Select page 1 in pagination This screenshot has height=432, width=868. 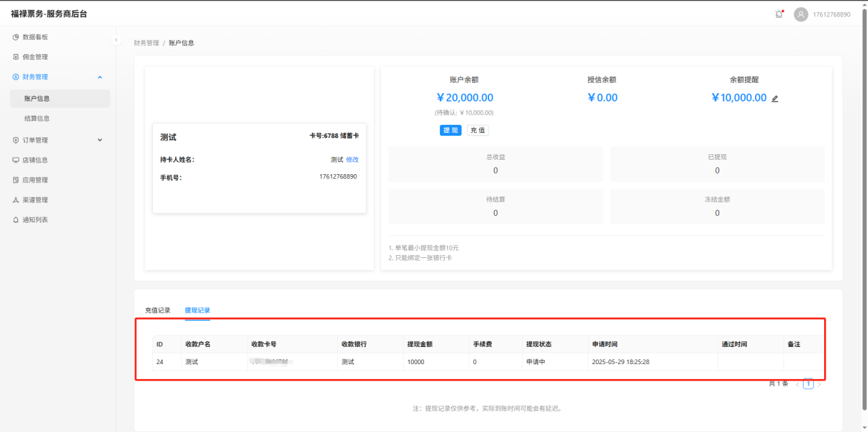point(808,384)
